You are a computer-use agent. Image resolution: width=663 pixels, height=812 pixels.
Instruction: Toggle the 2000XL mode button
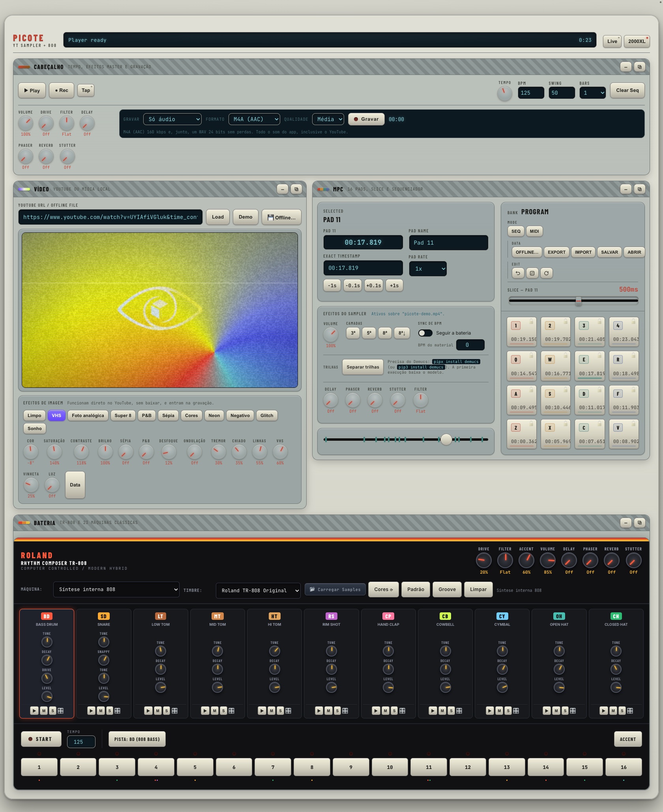coord(637,41)
